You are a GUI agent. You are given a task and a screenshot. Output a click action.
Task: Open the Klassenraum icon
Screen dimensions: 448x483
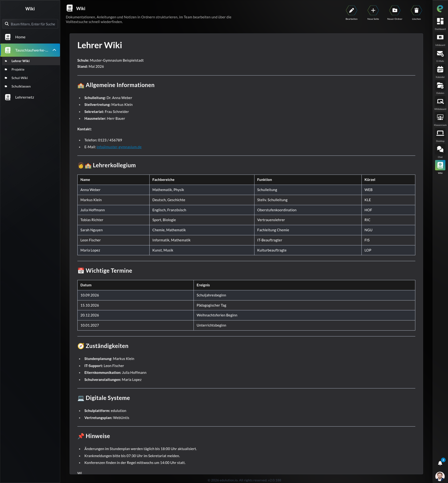pos(440,117)
